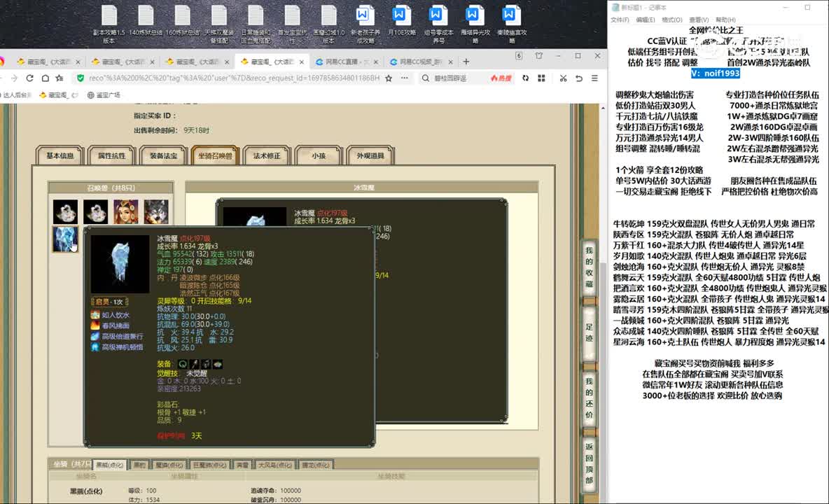Close the 网易CC直播 tab
This screenshot has height=504, width=829.
click(x=376, y=62)
